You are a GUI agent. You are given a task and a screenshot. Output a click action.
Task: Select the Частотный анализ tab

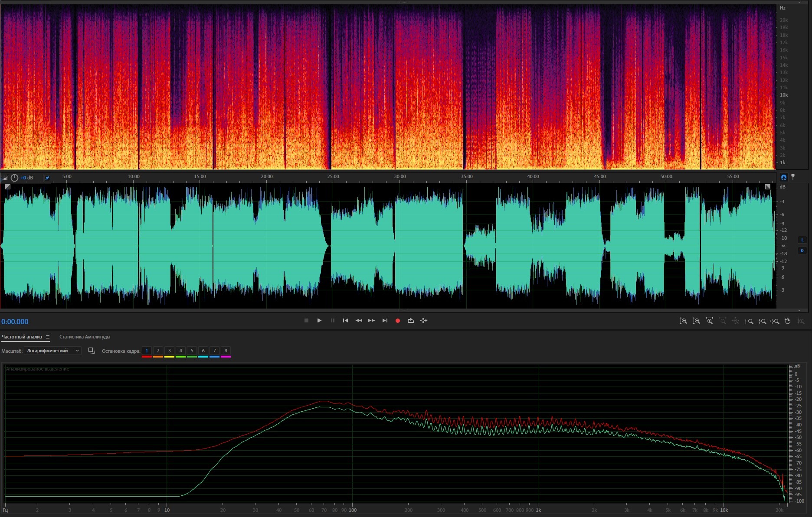(22, 337)
